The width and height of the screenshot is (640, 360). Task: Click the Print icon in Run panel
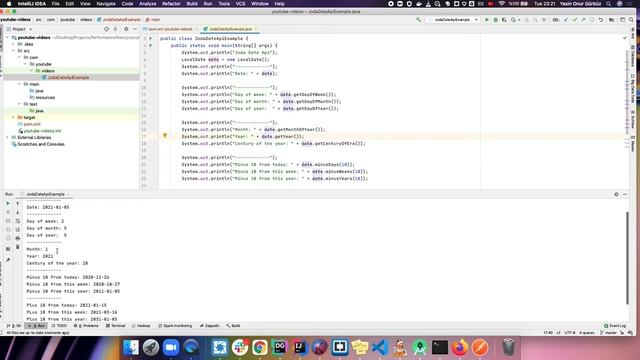18,238
